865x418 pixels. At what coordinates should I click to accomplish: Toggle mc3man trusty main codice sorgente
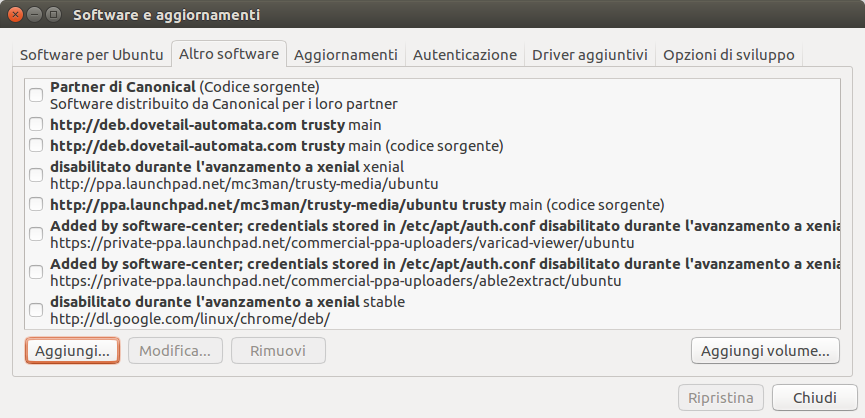(x=36, y=205)
